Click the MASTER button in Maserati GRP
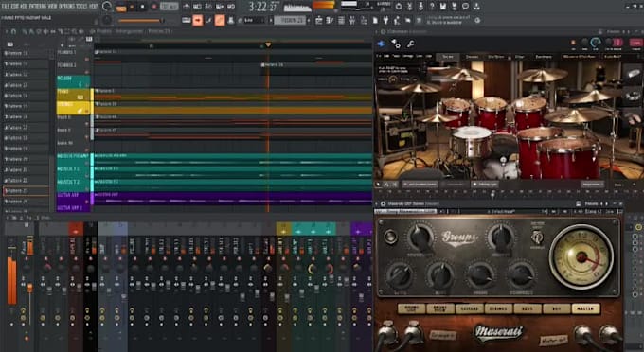The image size is (644, 352). [x=585, y=308]
